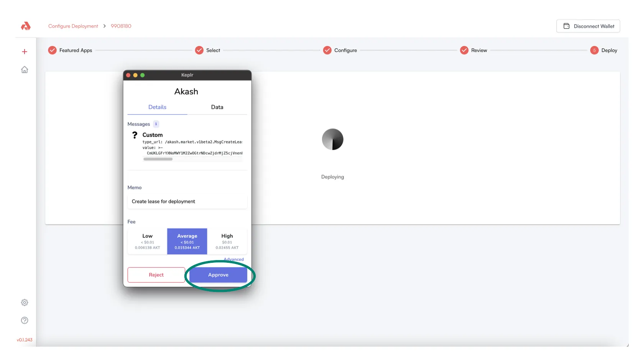
Task: Click the help question mark icon
Action: click(25, 321)
